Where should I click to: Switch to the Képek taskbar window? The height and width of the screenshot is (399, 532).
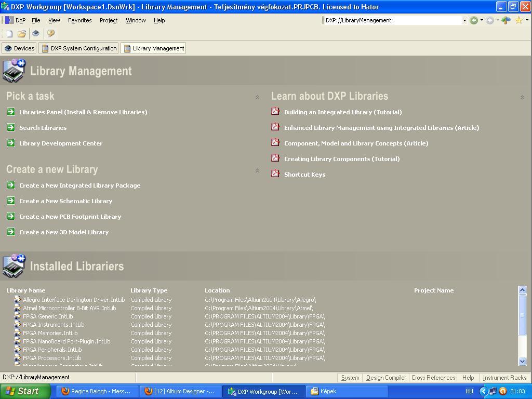[x=346, y=391]
